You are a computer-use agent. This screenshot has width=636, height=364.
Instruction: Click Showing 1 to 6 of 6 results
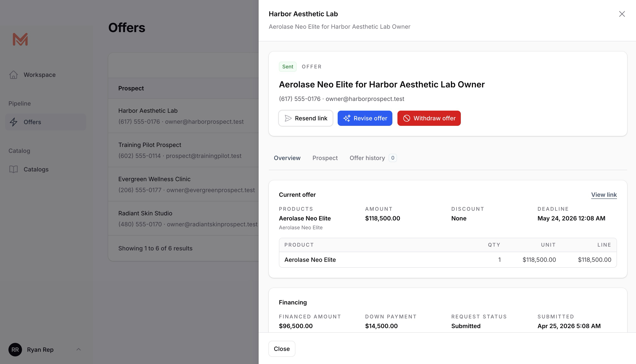155,248
